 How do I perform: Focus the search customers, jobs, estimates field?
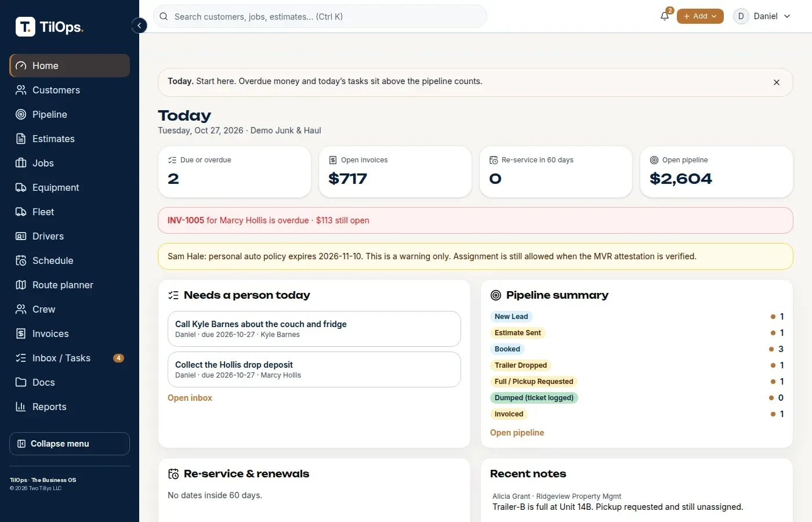coord(320,16)
